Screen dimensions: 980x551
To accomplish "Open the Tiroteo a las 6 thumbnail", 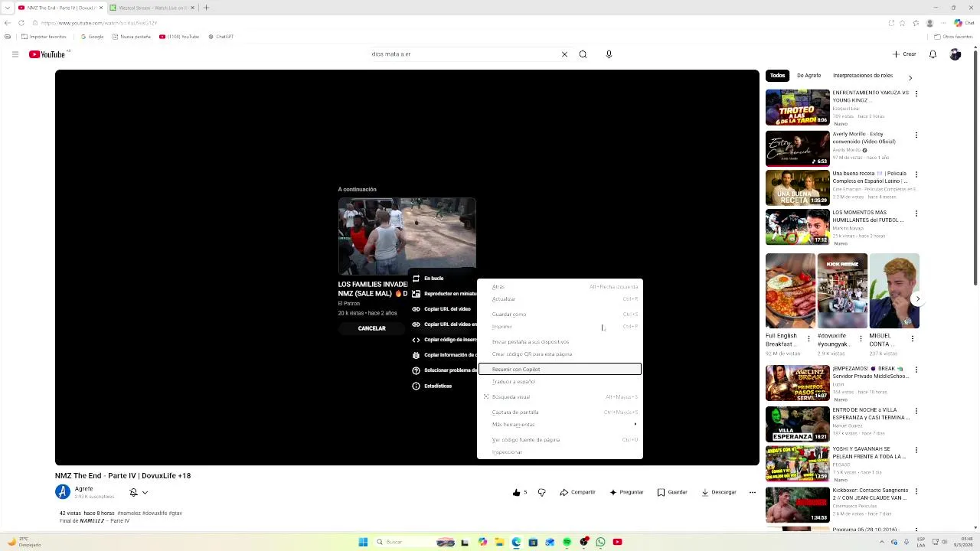I will tap(797, 107).
